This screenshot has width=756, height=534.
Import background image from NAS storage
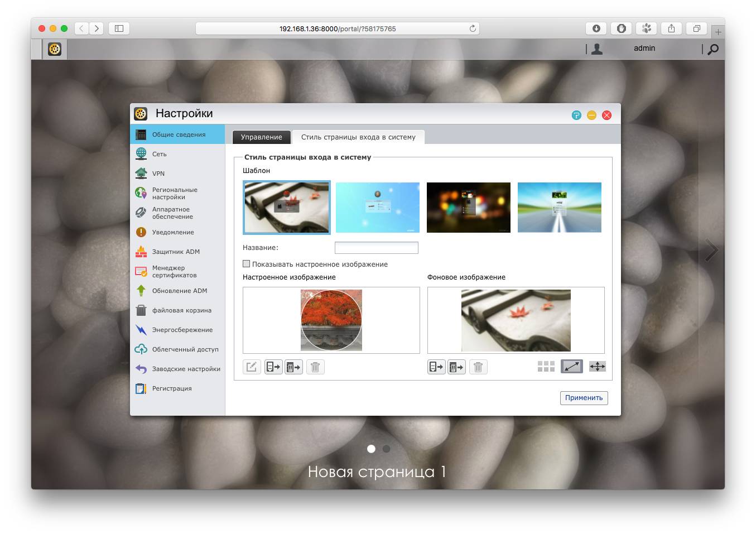[x=456, y=367]
